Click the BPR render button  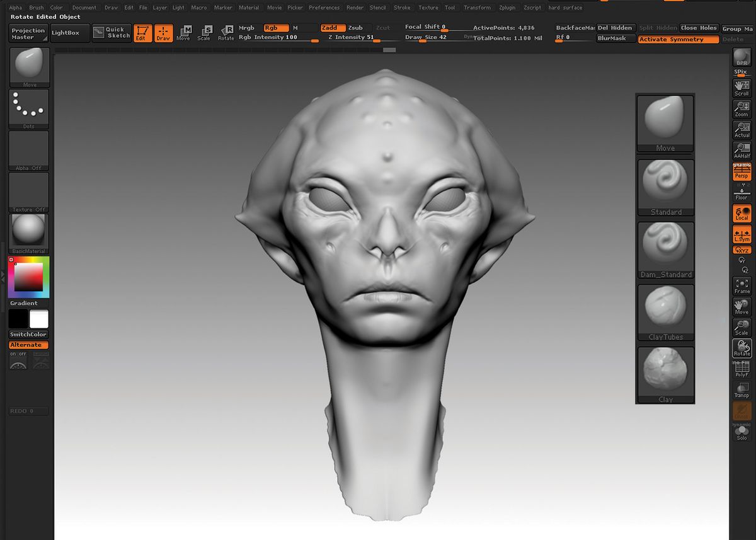(x=741, y=59)
